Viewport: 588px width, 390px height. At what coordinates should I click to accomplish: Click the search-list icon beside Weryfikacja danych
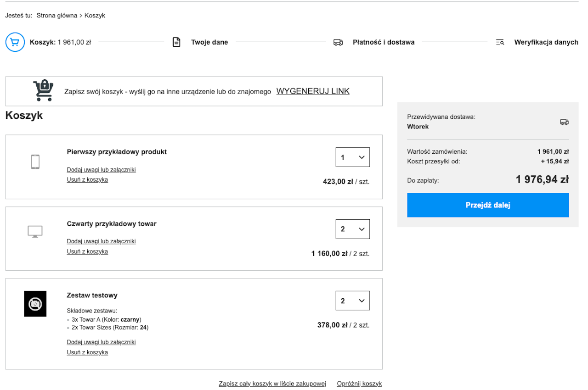(500, 42)
